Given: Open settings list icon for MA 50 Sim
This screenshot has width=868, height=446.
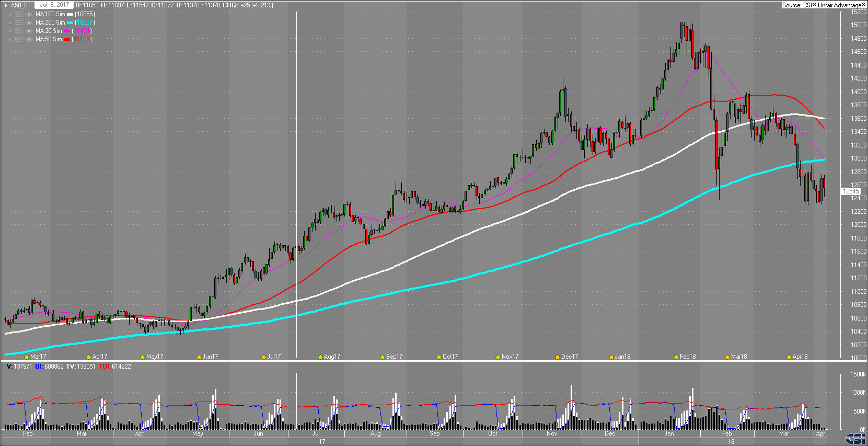Looking at the screenshot, I should coord(19,39).
